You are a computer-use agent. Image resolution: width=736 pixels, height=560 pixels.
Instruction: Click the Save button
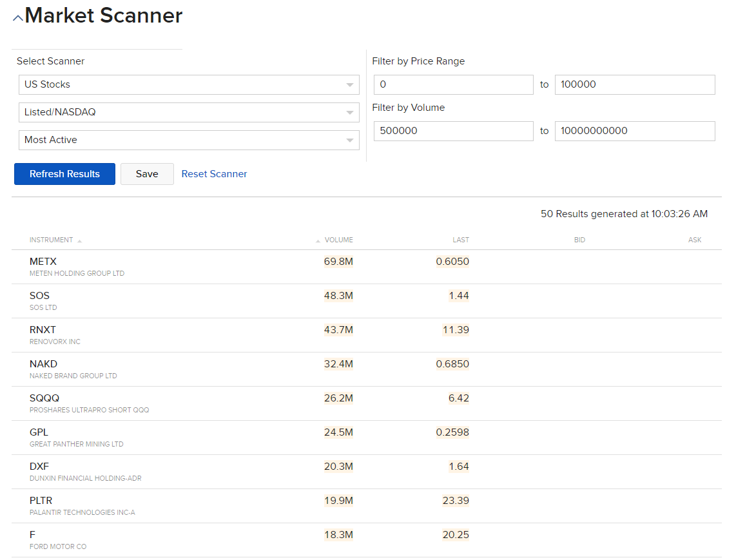(147, 174)
